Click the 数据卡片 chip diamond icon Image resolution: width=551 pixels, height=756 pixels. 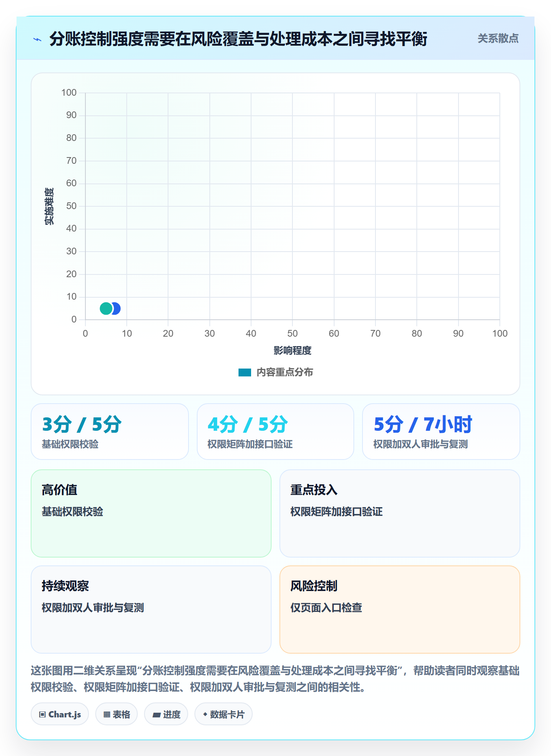[x=205, y=714]
